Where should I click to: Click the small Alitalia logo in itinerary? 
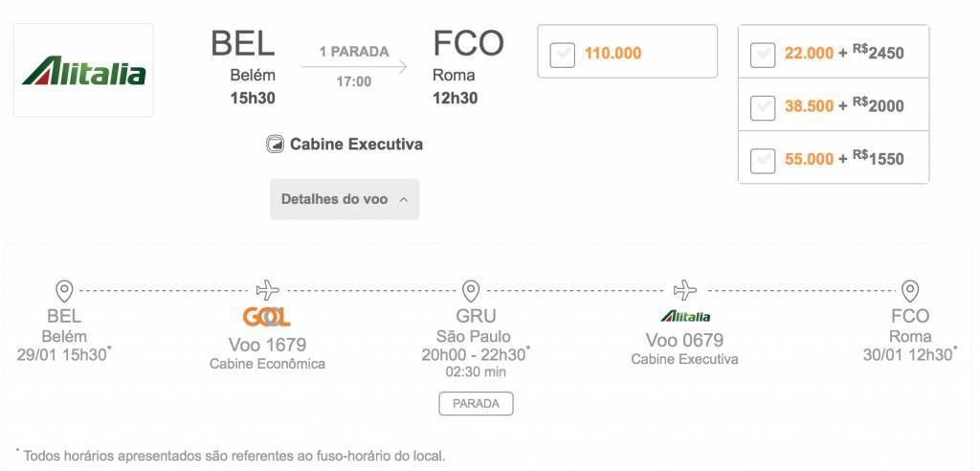point(685,316)
